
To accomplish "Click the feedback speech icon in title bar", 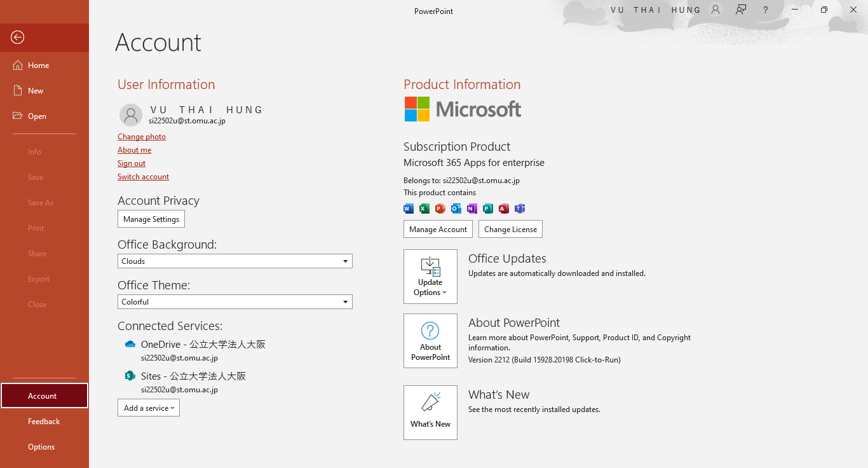I will point(741,10).
